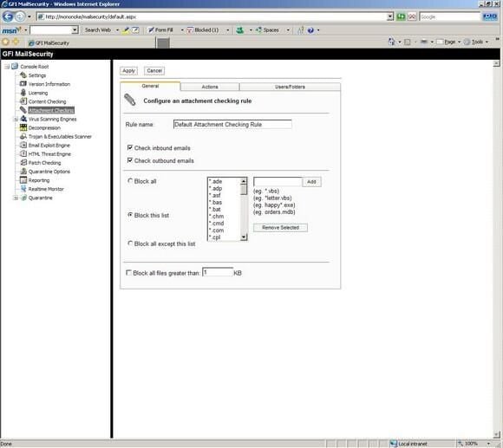Click the file size KB field
This screenshot has height=448, width=503.
(218, 272)
